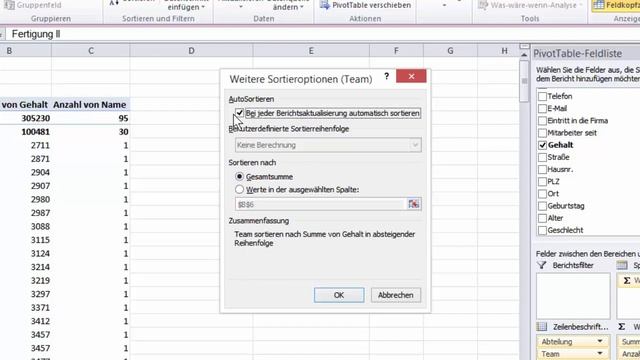Image resolution: width=640 pixels, height=360 pixels.
Task: Select column header F
Action: click(396, 51)
